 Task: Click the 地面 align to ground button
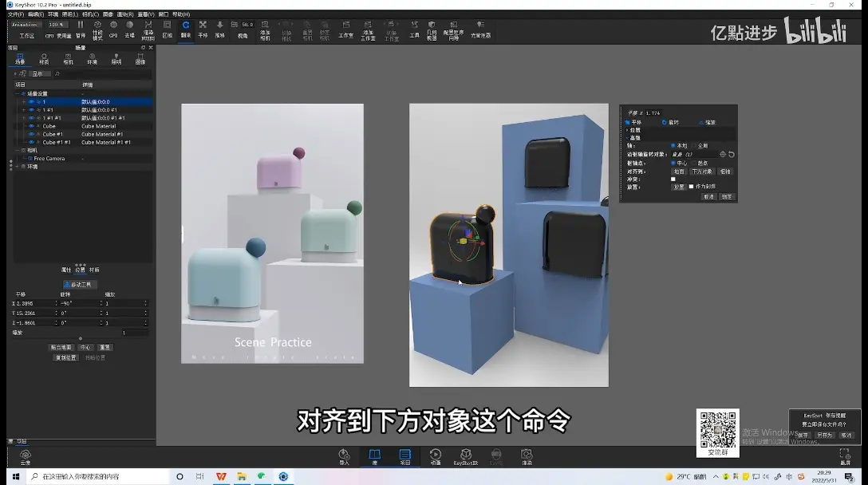point(679,172)
